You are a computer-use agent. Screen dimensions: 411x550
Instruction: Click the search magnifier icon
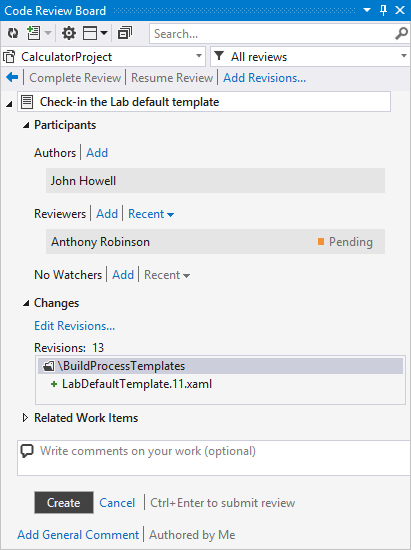[401, 34]
